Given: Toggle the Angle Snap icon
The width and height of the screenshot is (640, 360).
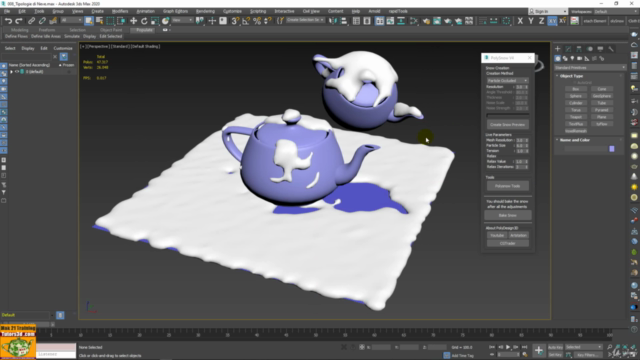Looking at the screenshot, I should pos(246,21).
